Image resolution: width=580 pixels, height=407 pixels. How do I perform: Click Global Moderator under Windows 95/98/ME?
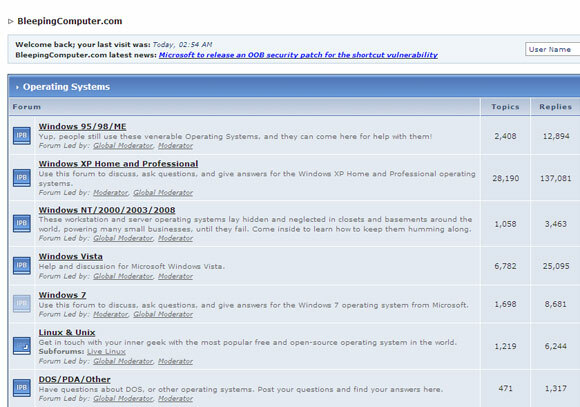coord(124,146)
